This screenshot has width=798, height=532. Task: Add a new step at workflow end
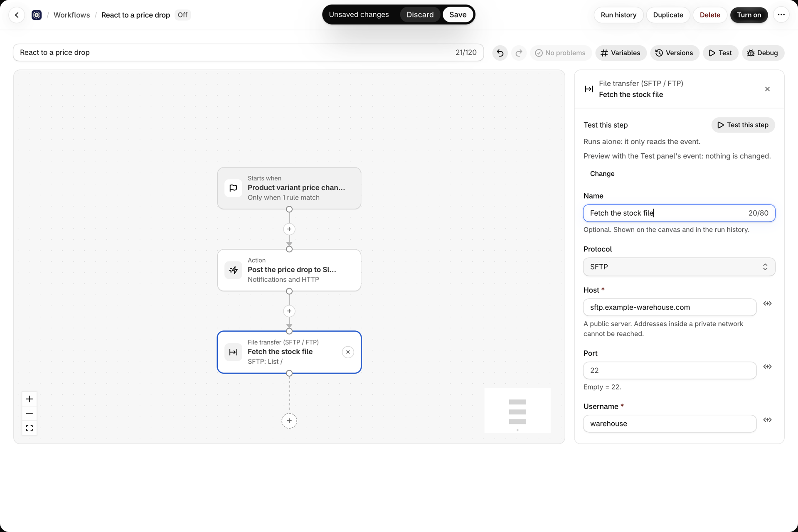pos(289,421)
